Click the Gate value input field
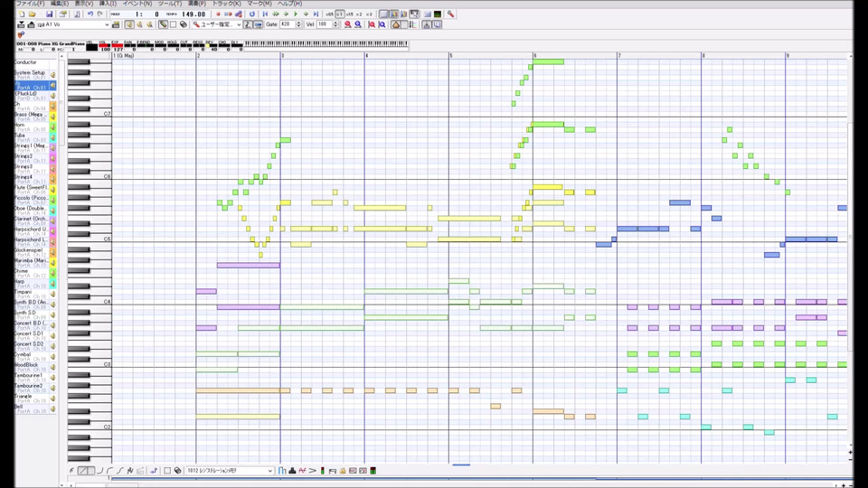Screen dimensions: 868x488 288,24
